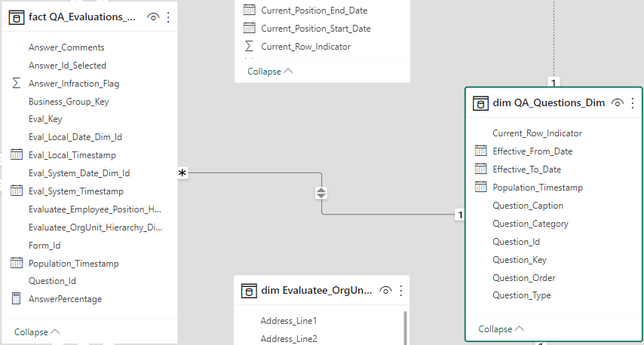
Task: Click calendar icon beside Current_Position_End_Date
Action: point(250,10)
